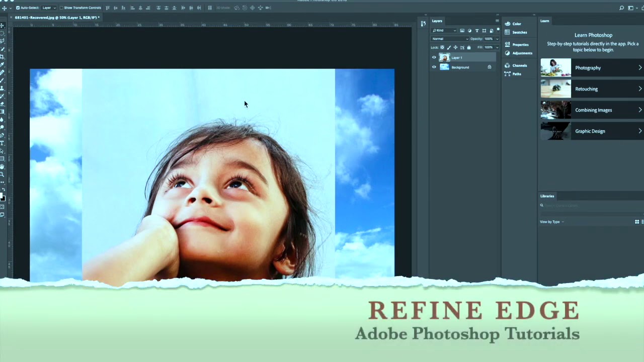Filter layers by shape layers icon
The image size is (644, 362).
(484, 31)
